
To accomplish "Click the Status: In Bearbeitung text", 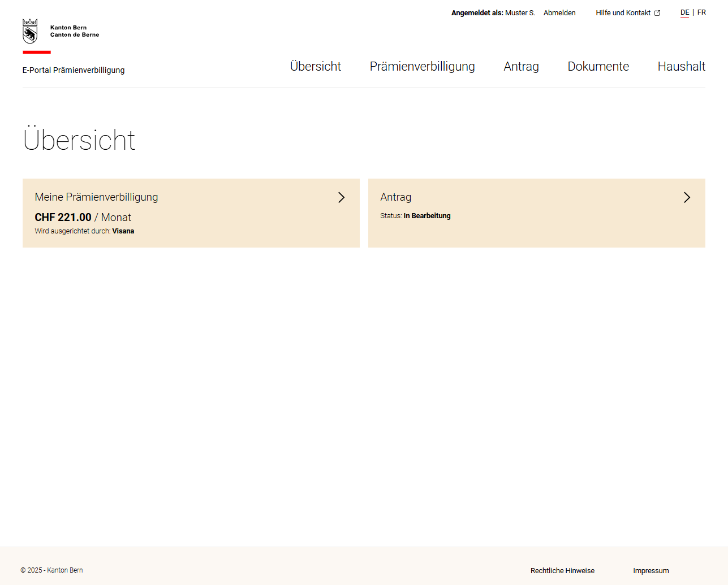I will (415, 216).
